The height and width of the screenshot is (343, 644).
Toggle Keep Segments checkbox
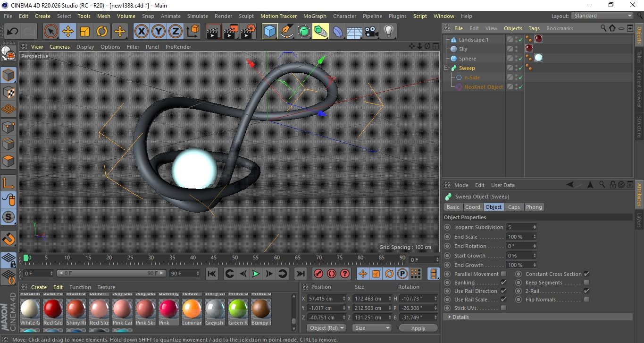coord(586,283)
